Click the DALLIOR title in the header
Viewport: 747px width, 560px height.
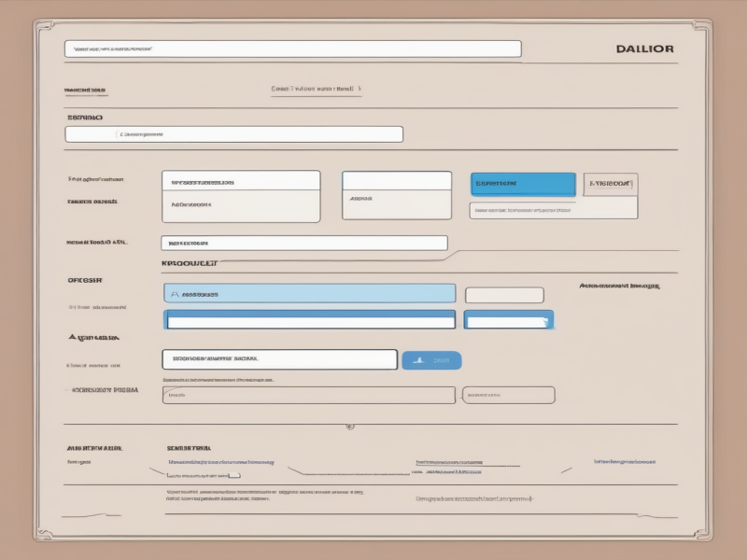point(645,49)
